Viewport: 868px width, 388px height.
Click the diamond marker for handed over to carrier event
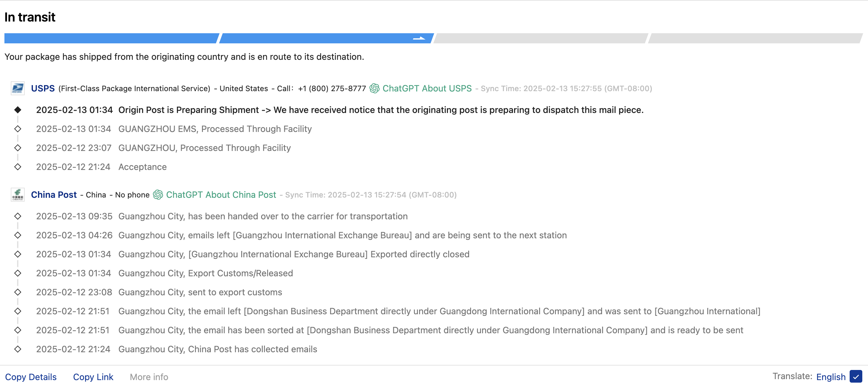point(18,216)
